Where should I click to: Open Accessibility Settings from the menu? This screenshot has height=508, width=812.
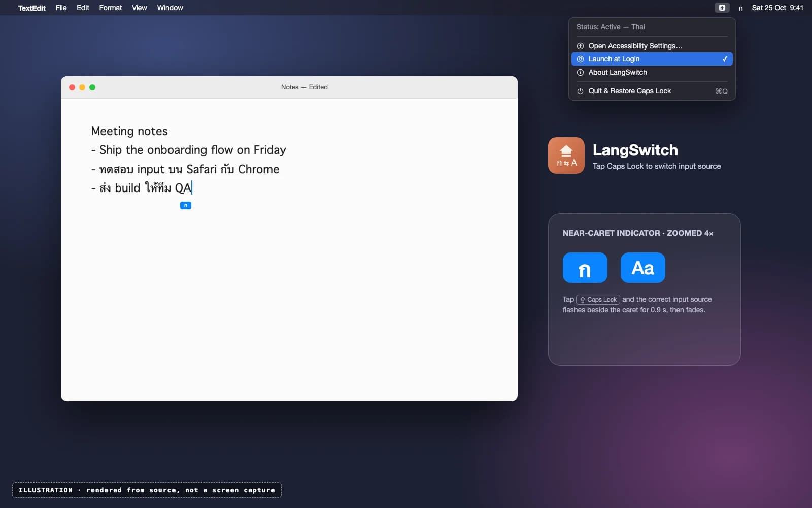click(652, 46)
